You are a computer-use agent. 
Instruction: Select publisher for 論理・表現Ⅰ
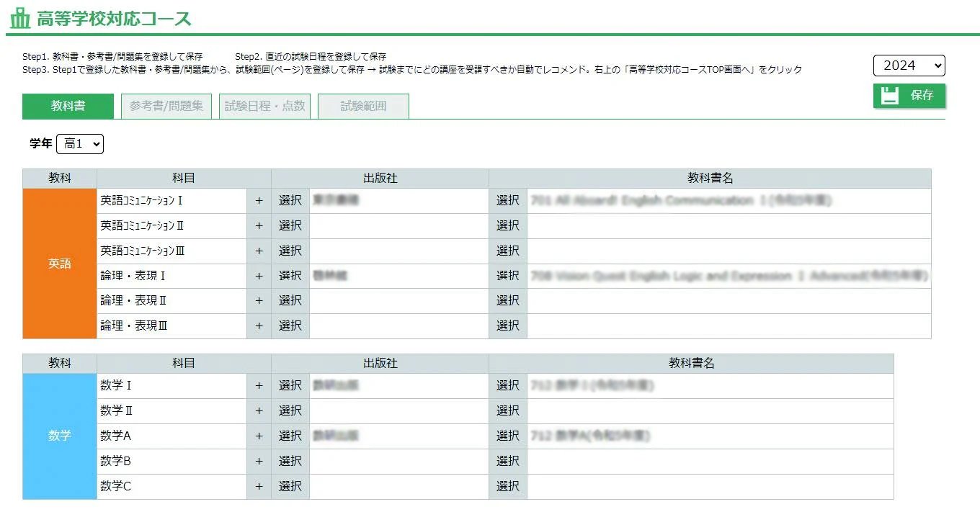290,276
